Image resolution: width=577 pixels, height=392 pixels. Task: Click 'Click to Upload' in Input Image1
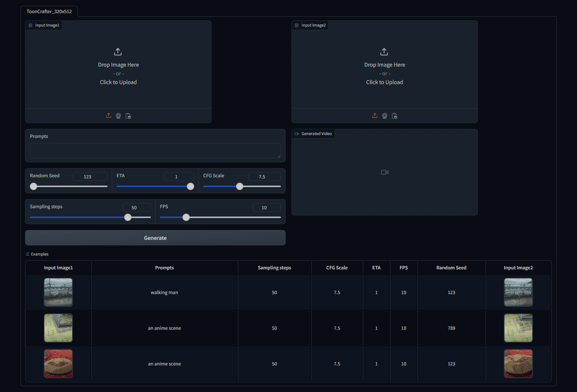(118, 82)
